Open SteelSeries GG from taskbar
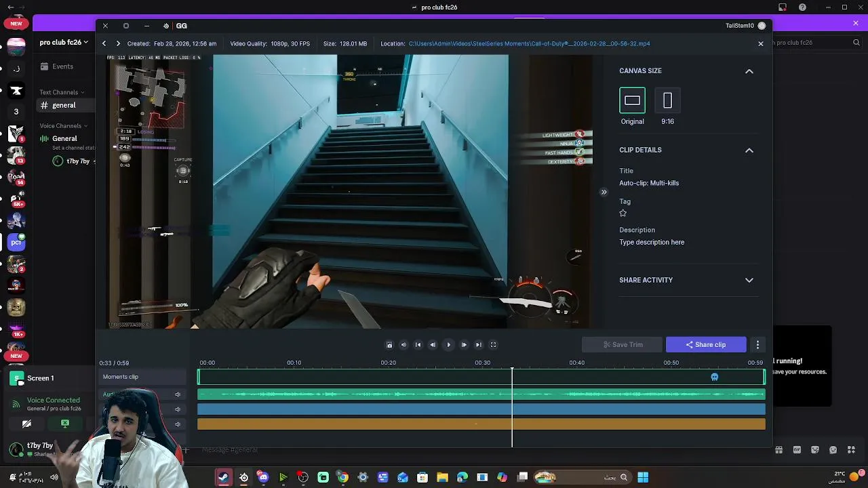 click(x=243, y=477)
